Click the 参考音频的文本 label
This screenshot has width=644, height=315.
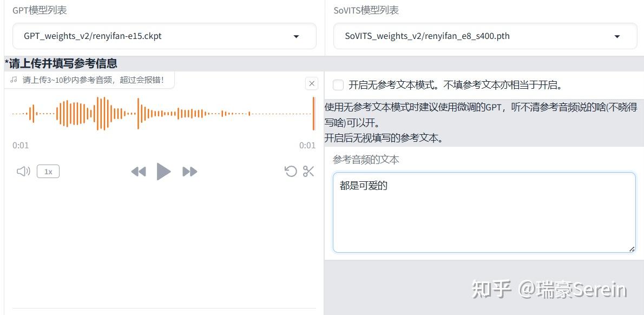[x=366, y=160]
